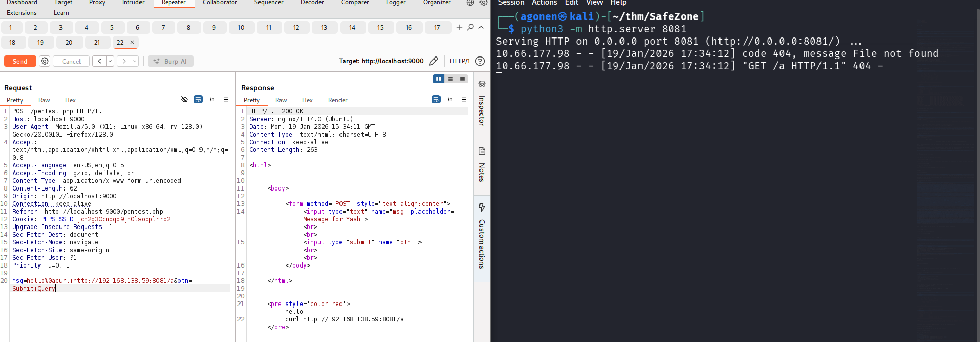Switch Request view to Raw
980x342 pixels.
(x=44, y=100)
